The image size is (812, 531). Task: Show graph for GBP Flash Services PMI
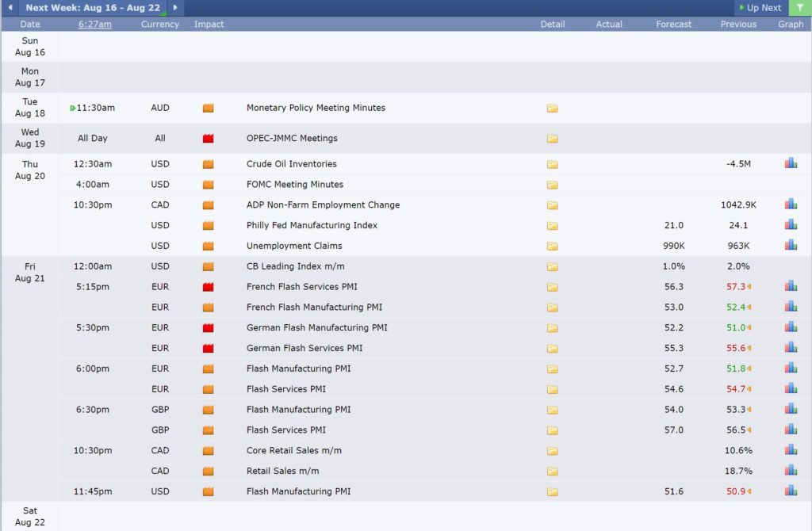(791, 429)
